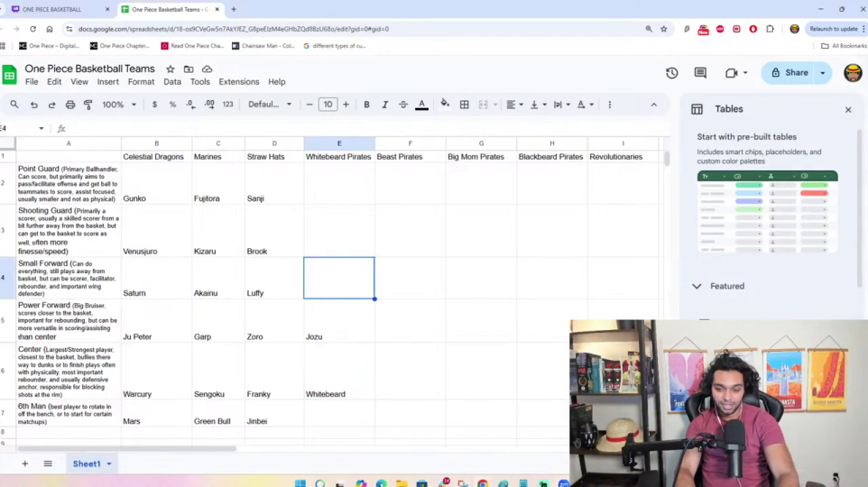Open the fill color picker

coord(445,104)
